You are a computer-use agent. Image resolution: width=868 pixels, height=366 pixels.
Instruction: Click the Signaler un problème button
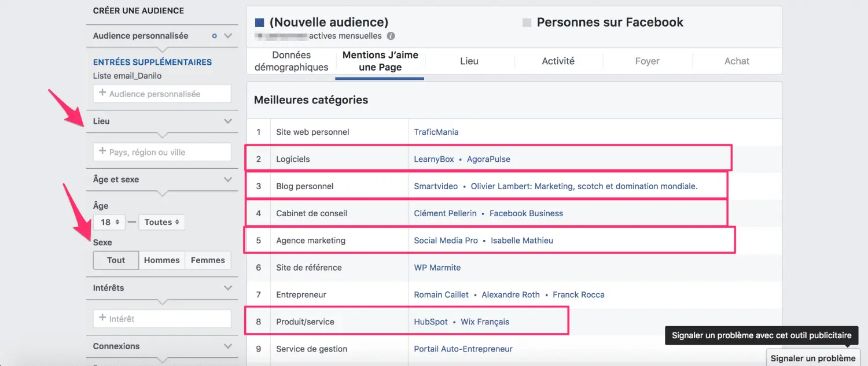(x=812, y=358)
